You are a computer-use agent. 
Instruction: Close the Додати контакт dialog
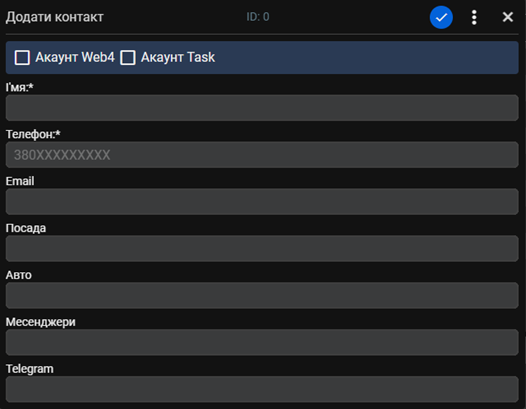pos(508,17)
